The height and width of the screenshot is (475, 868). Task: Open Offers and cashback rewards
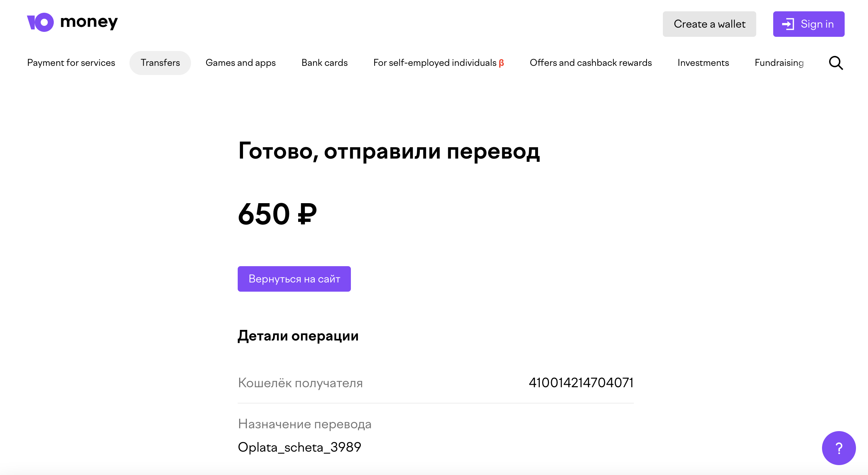[591, 63]
